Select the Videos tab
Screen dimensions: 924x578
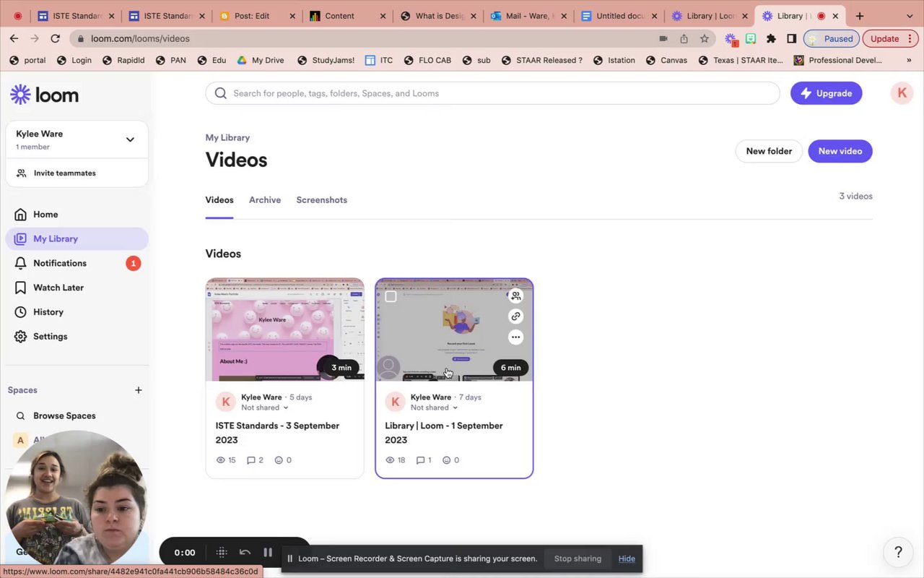click(x=219, y=200)
